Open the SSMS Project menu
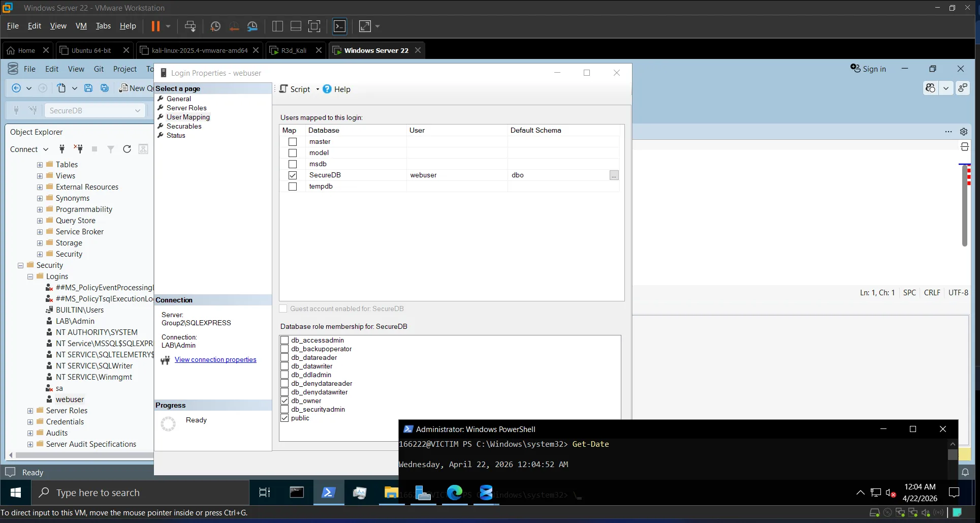 coord(125,69)
